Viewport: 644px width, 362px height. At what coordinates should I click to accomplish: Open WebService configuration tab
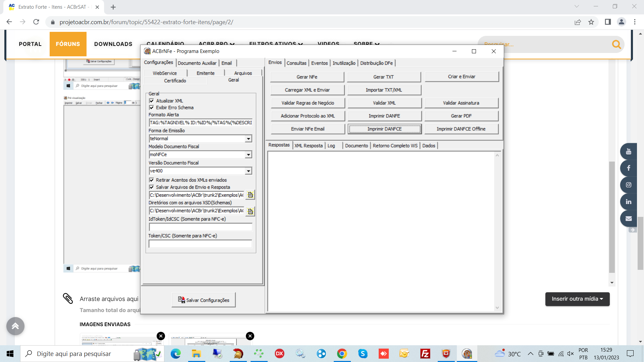(165, 73)
